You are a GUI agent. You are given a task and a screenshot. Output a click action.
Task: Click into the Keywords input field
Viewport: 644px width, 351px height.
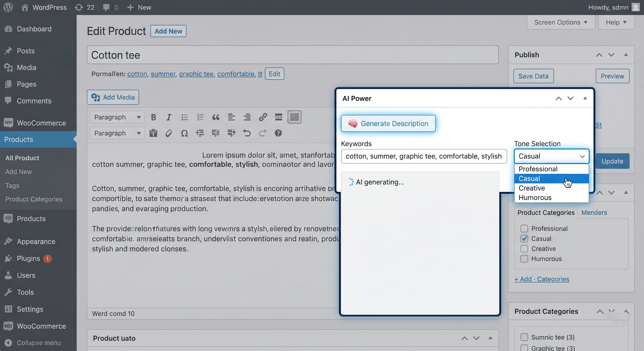coord(424,156)
